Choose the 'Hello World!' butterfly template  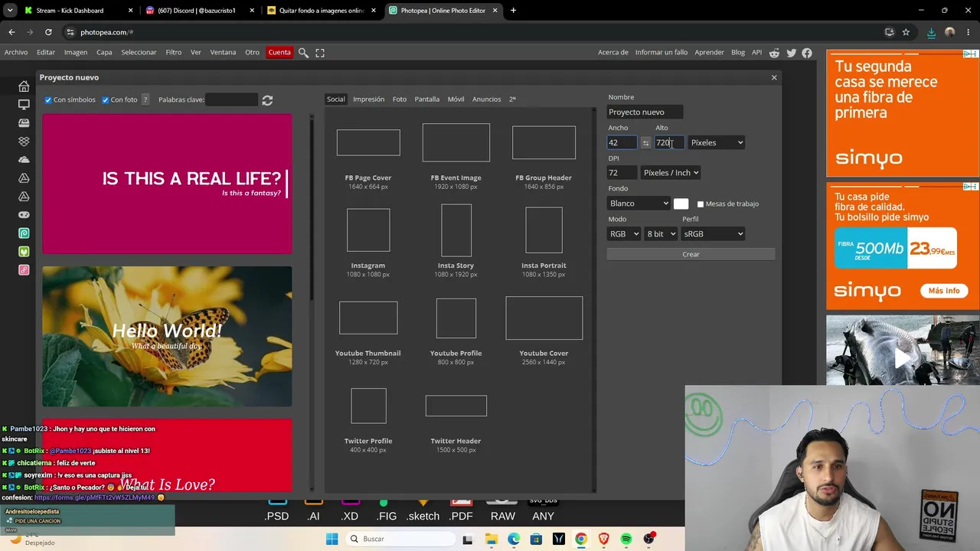click(167, 337)
